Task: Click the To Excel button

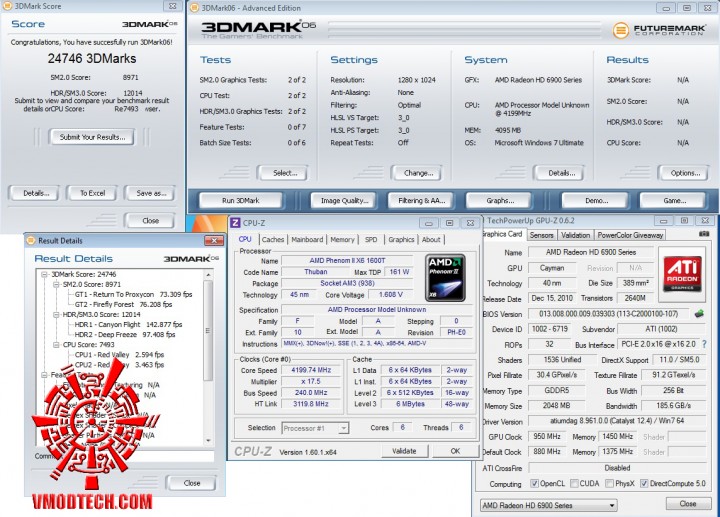Action: pyautogui.click(x=92, y=193)
